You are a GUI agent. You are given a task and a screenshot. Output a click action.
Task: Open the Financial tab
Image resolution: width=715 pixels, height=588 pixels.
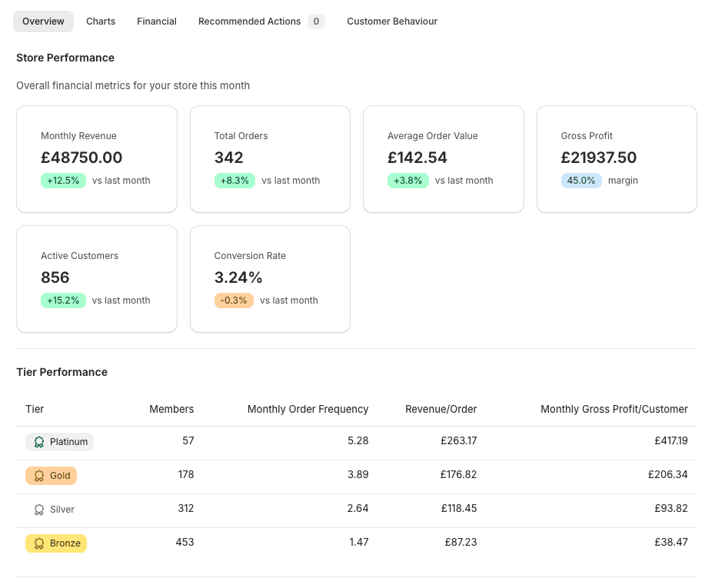pos(157,22)
